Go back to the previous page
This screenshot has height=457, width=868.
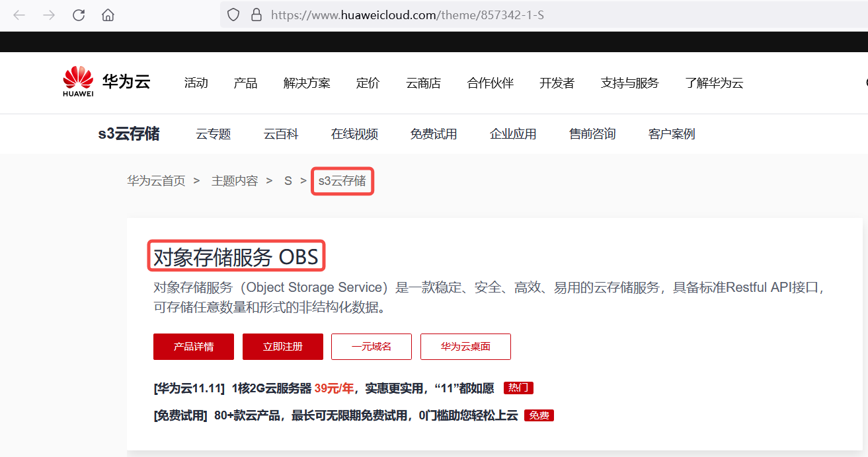[19, 15]
